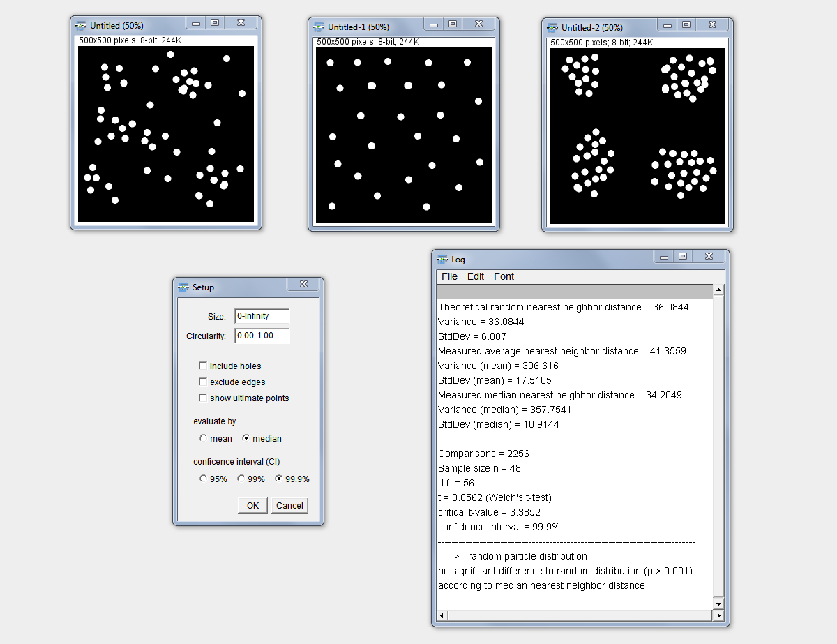Viewport: 837px width, 644px height.
Task: Enable the include holes checkbox
Action: (x=203, y=366)
